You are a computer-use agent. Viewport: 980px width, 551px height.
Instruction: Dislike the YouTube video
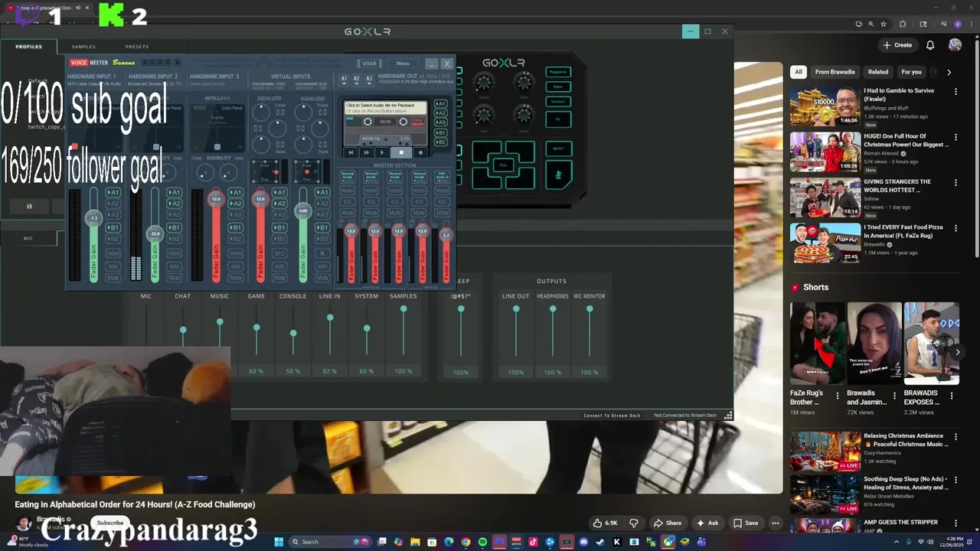pyautogui.click(x=633, y=523)
